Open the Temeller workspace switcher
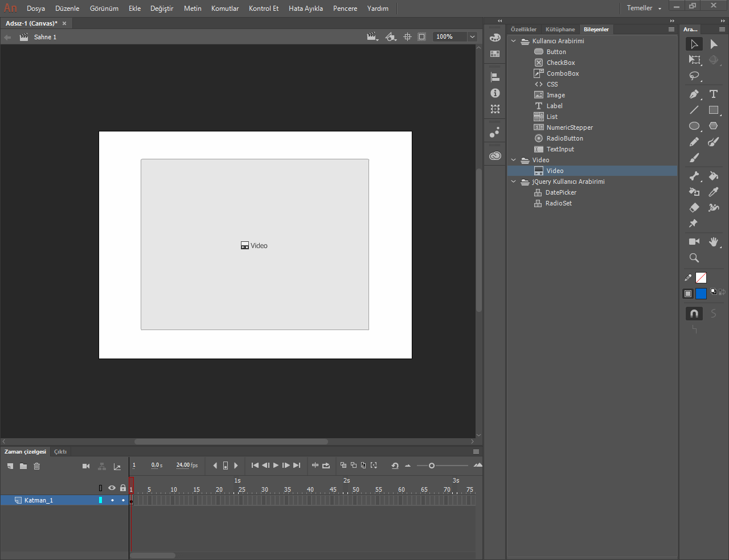729x560 pixels. click(644, 8)
